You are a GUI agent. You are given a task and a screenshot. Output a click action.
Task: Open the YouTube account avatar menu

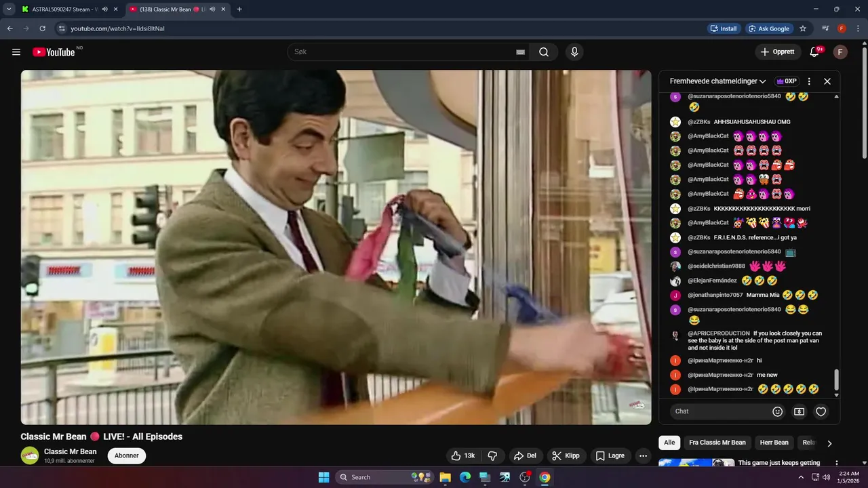(840, 52)
